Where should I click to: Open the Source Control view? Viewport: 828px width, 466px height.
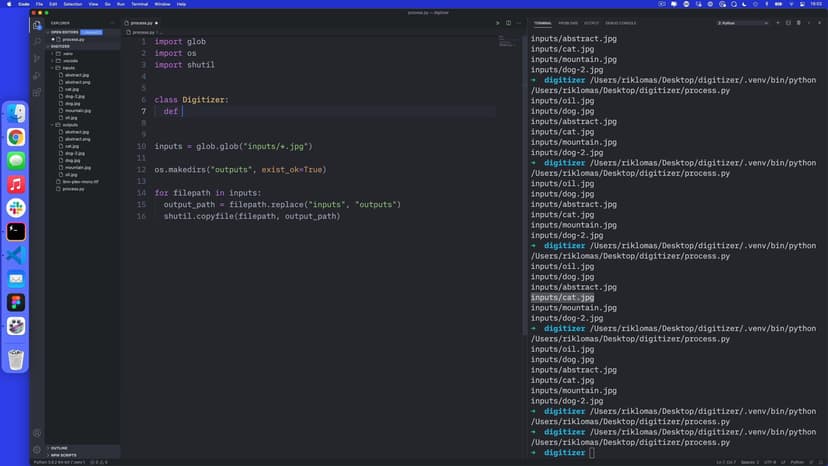click(37, 58)
